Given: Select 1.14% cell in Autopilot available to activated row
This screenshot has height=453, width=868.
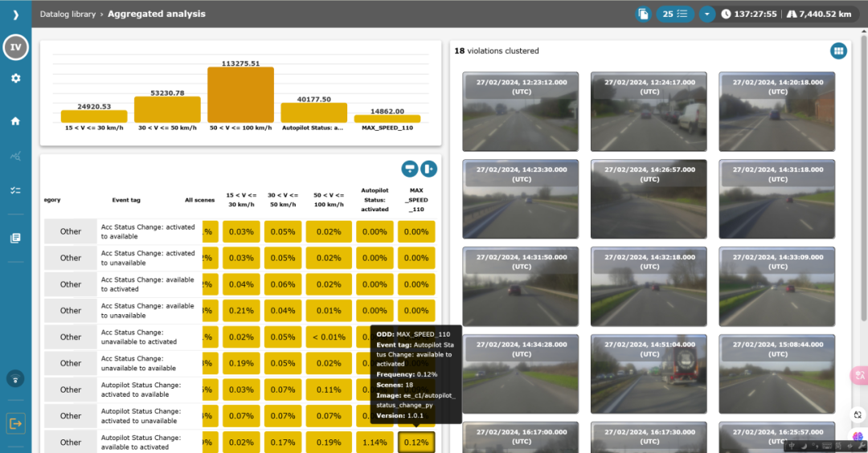Looking at the screenshot, I should (x=375, y=443).
